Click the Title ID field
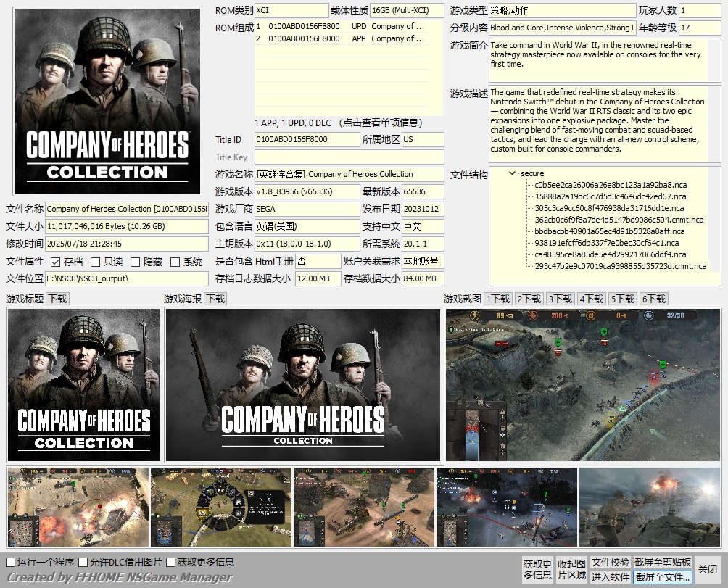 click(307, 140)
